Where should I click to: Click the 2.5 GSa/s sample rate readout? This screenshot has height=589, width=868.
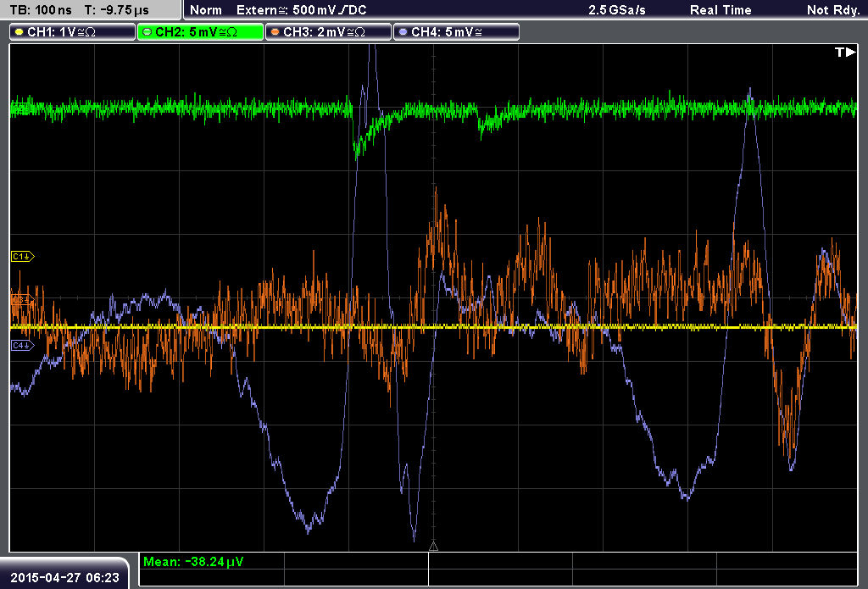point(617,10)
